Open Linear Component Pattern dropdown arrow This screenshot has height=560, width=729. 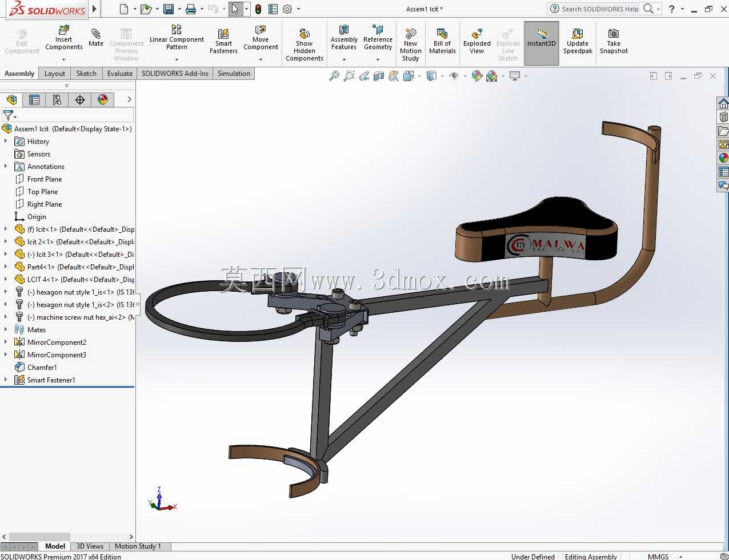coord(177,59)
